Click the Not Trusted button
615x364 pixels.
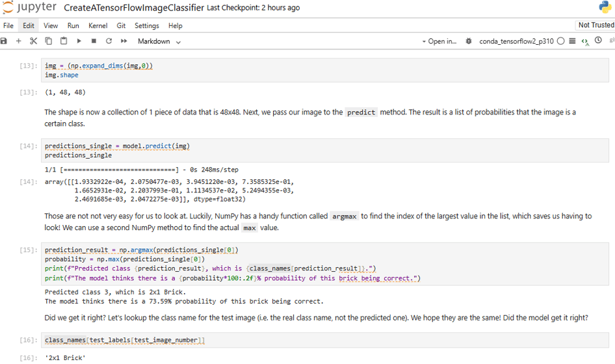595,25
